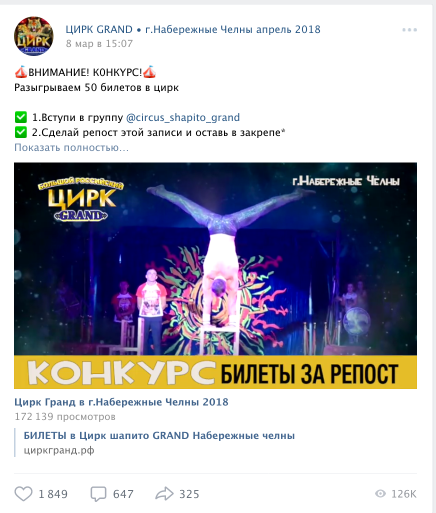The image size is (436, 513).
Task: Expand post with Показать полностью
Action: (71, 147)
